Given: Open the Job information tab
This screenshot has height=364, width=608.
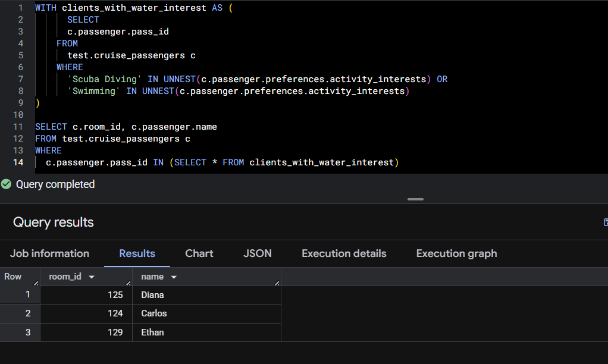Looking at the screenshot, I should [49, 253].
